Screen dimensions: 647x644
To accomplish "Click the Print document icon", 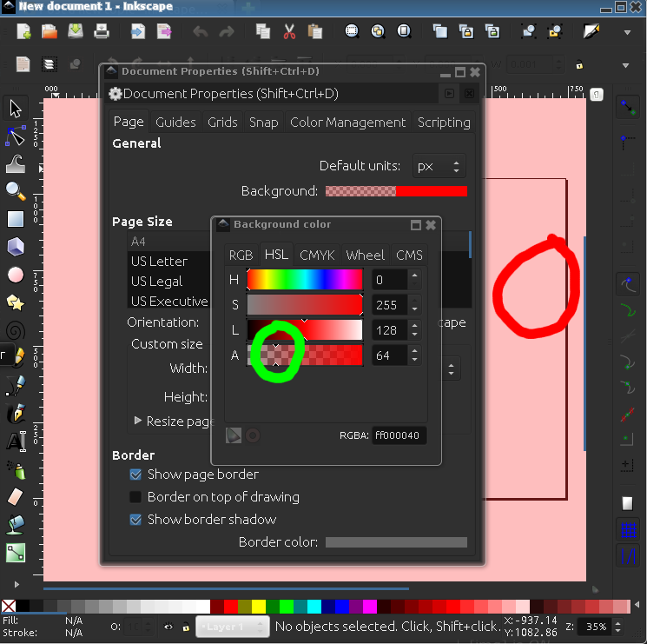I will [102, 32].
